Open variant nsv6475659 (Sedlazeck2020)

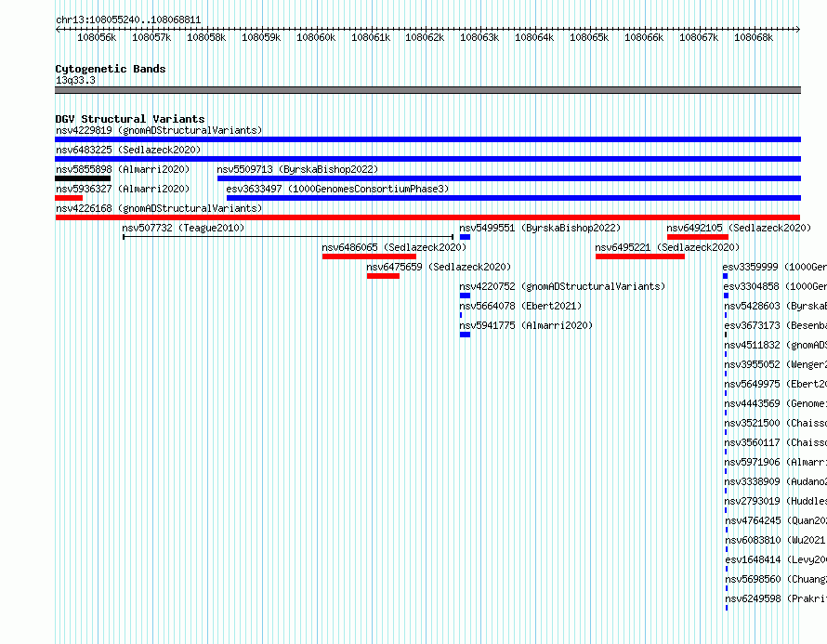439,267
